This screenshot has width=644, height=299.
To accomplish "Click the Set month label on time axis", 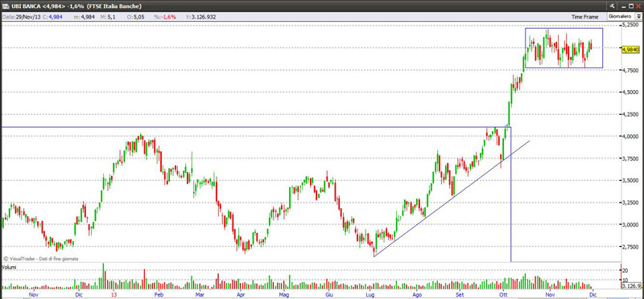I will pos(460,294).
